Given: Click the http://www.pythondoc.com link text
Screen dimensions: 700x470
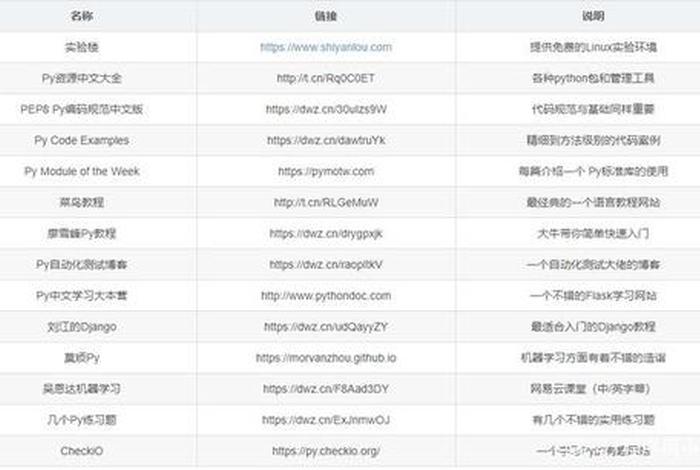Looking at the screenshot, I should coord(326,295).
